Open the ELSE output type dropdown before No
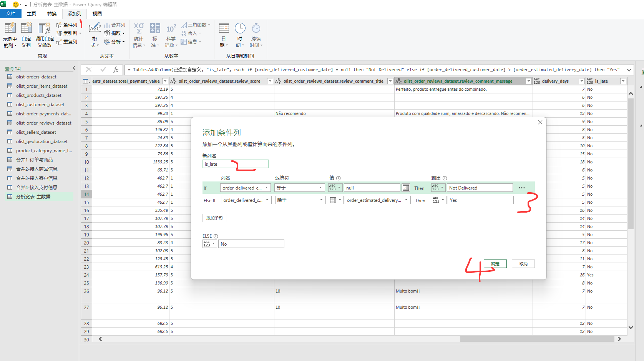This screenshot has width=644, height=361. pos(209,244)
